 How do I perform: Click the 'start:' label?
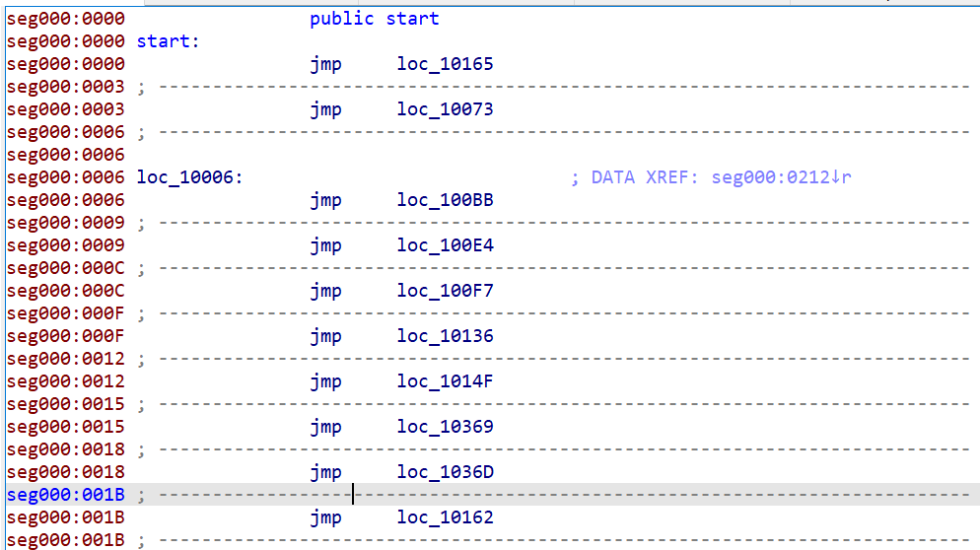coord(168,41)
